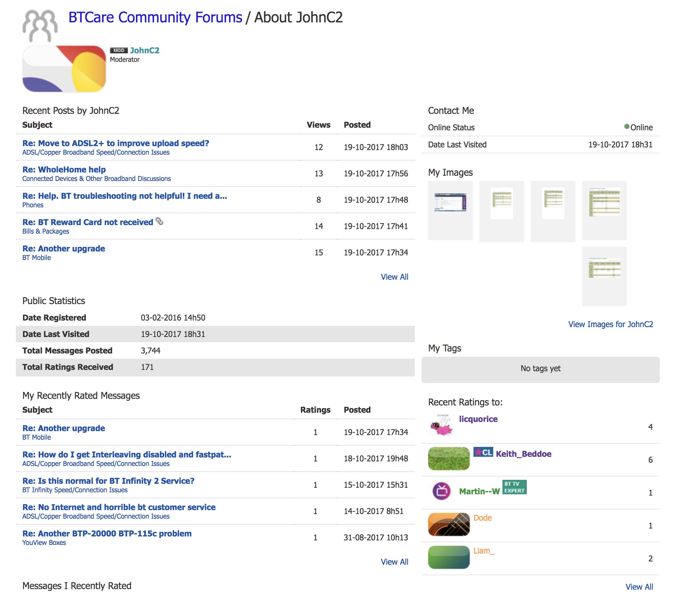The height and width of the screenshot is (595, 700).
Task: Open 'Re: WholeHome help' post
Action: pyautogui.click(x=64, y=170)
